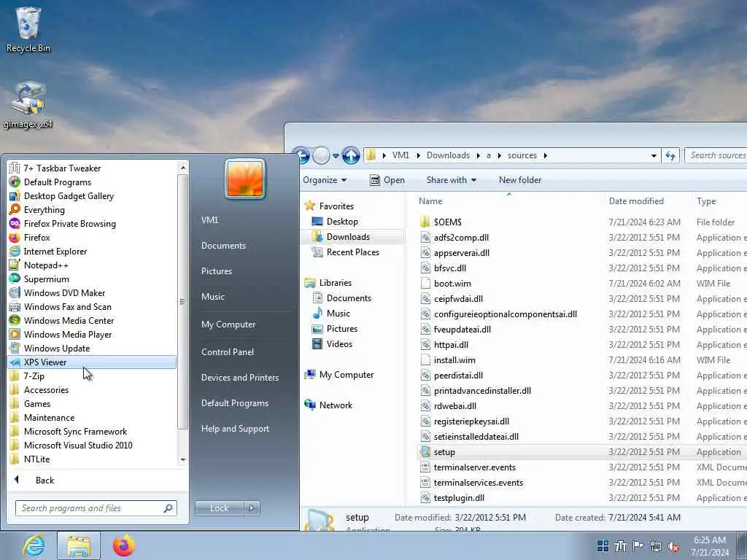The image size is (747, 560).
Task: Select Network in the navigation pane
Action: pyautogui.click(x=336, y=405)
